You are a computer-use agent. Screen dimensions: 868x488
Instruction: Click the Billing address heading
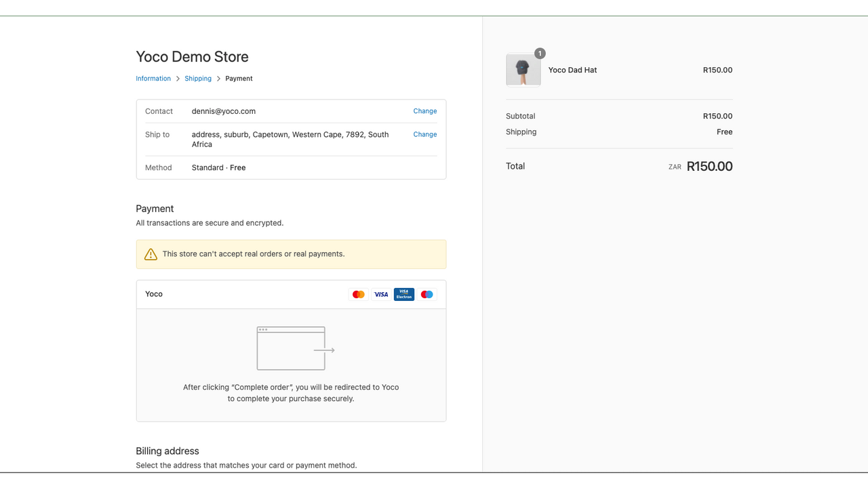(x=167, y=451)
